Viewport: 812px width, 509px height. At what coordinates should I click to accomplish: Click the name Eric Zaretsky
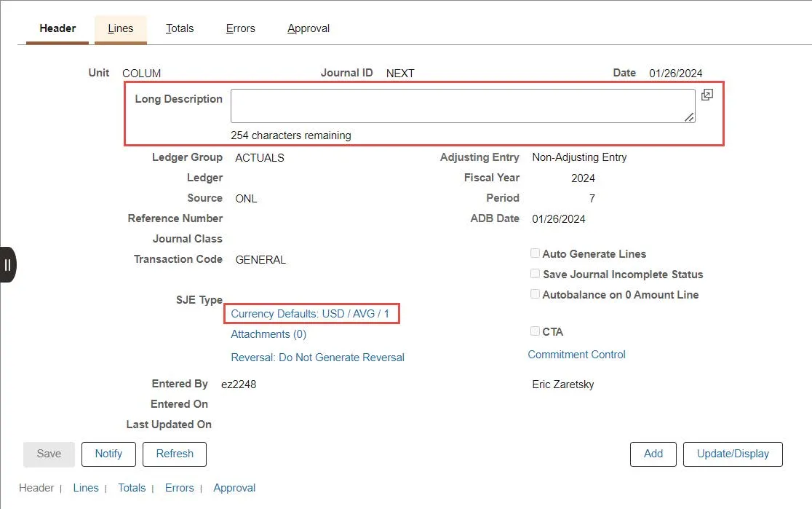tap(563, 384)
